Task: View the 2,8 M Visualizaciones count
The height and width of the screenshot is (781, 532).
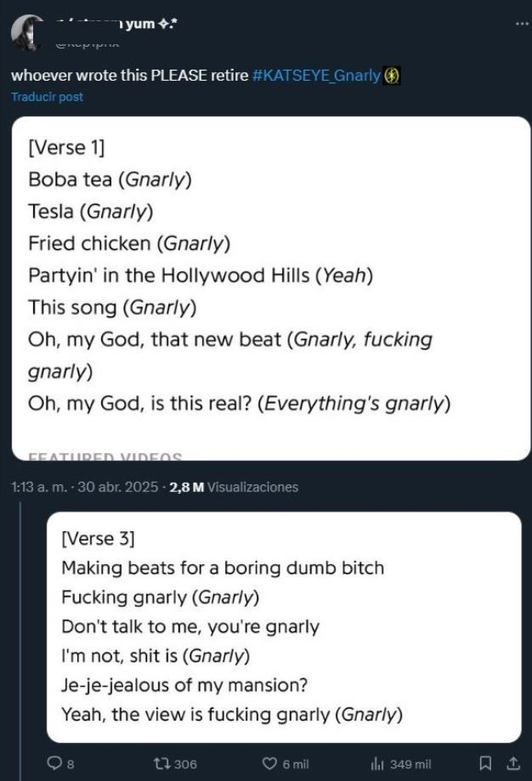Action: (x=234, y=487)
